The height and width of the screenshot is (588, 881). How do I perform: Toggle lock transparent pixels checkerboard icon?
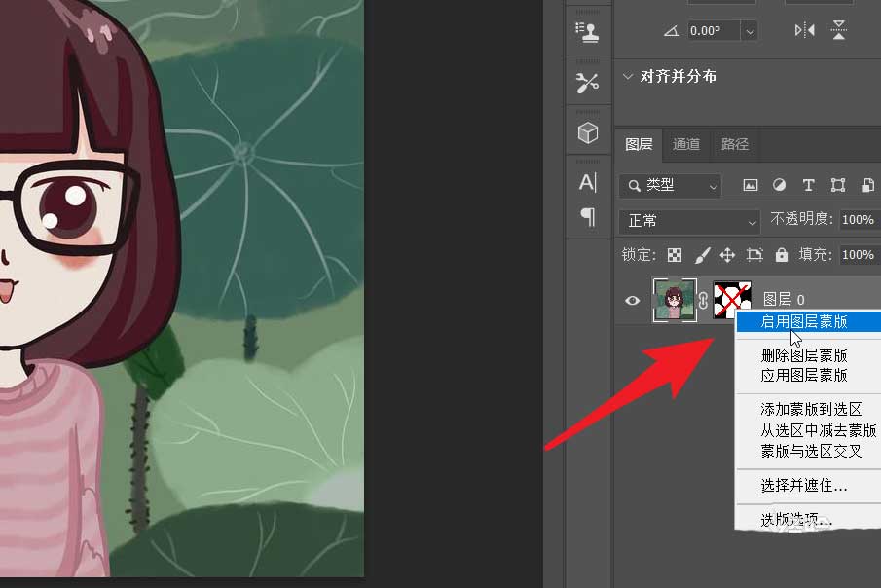point(675,255)
